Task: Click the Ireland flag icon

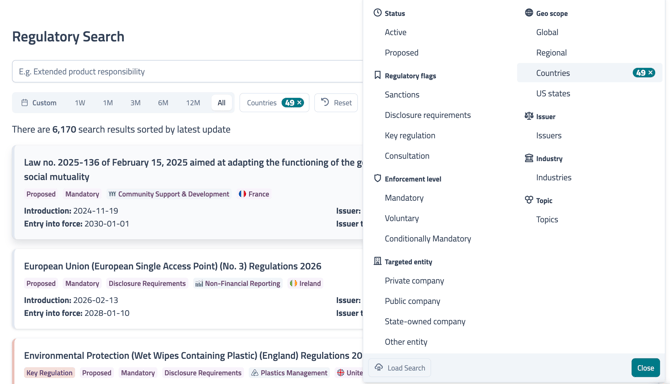Action: pos(293,283)
